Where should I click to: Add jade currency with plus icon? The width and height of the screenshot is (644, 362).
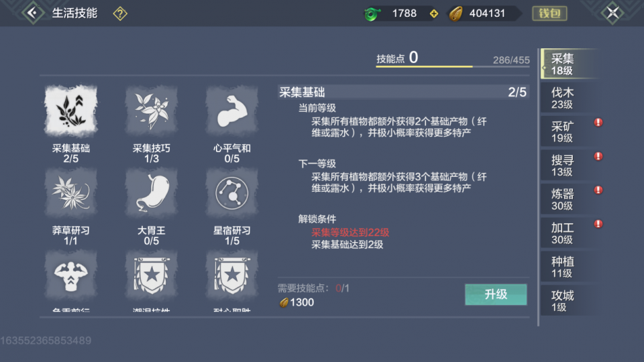tap(434, 13)
